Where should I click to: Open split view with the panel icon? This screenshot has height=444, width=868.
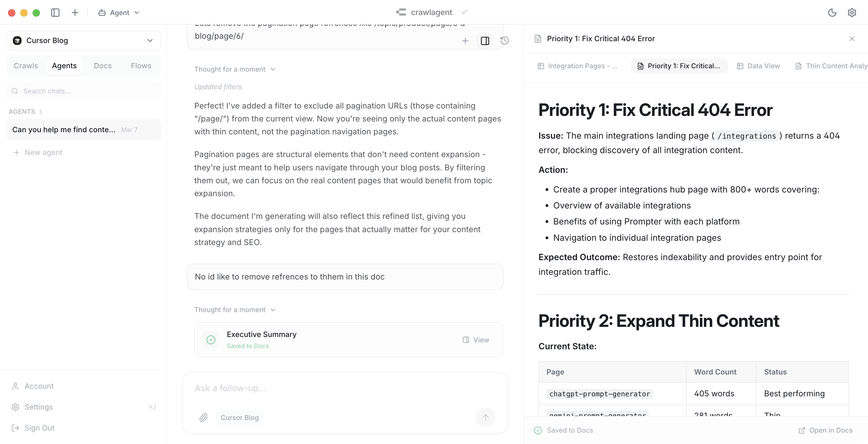(x=485, y=41)
